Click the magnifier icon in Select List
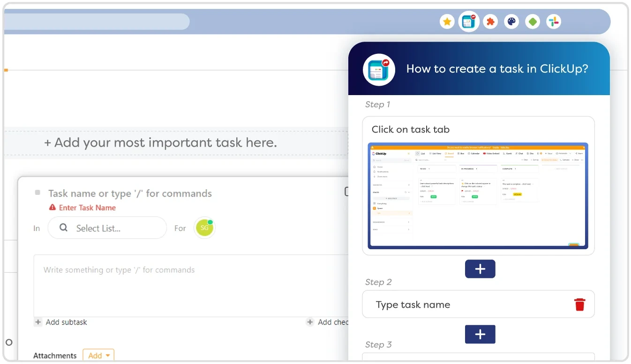Screen dimensions: 631x364 (x=64, y=228)
